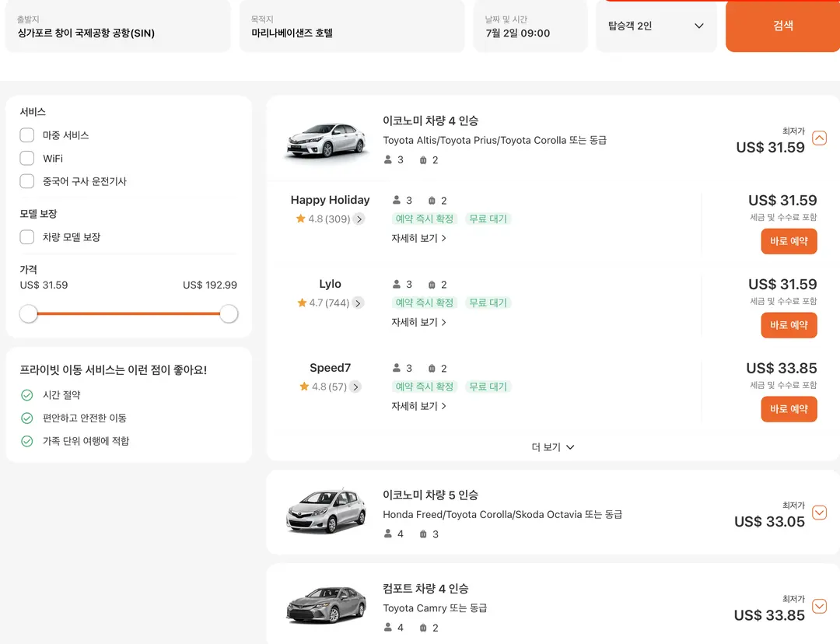
Task: Show more providers with 더 보기
Action: pyautogui.click(x=553, y=447)
